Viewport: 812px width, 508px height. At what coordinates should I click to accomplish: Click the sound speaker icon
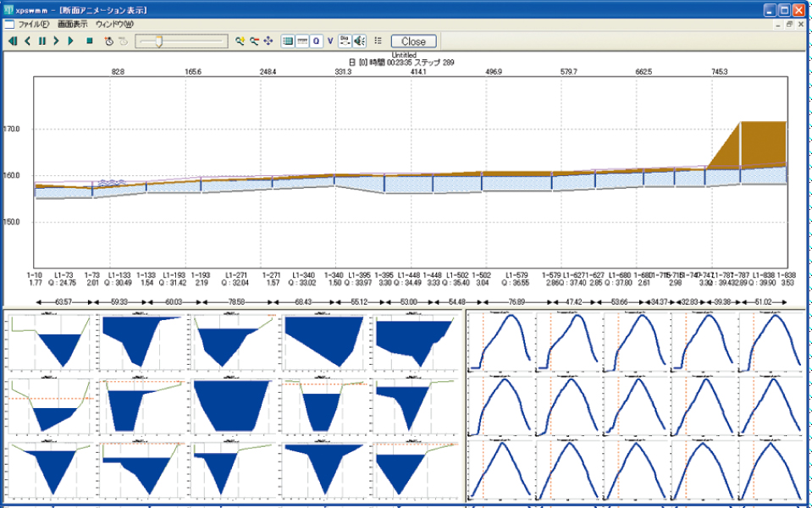coord(359,41)
